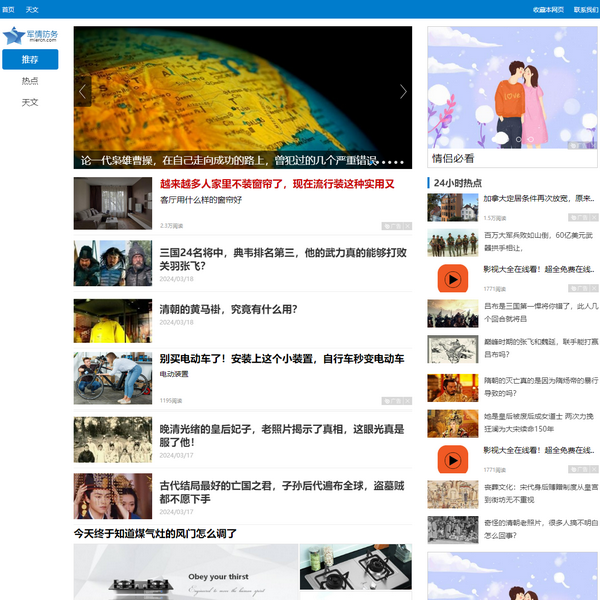Image resolution: width=600 pixels, height=600 pixels.
Task: Advance to next carousel slide arrow
Action: tap(403, 91)
